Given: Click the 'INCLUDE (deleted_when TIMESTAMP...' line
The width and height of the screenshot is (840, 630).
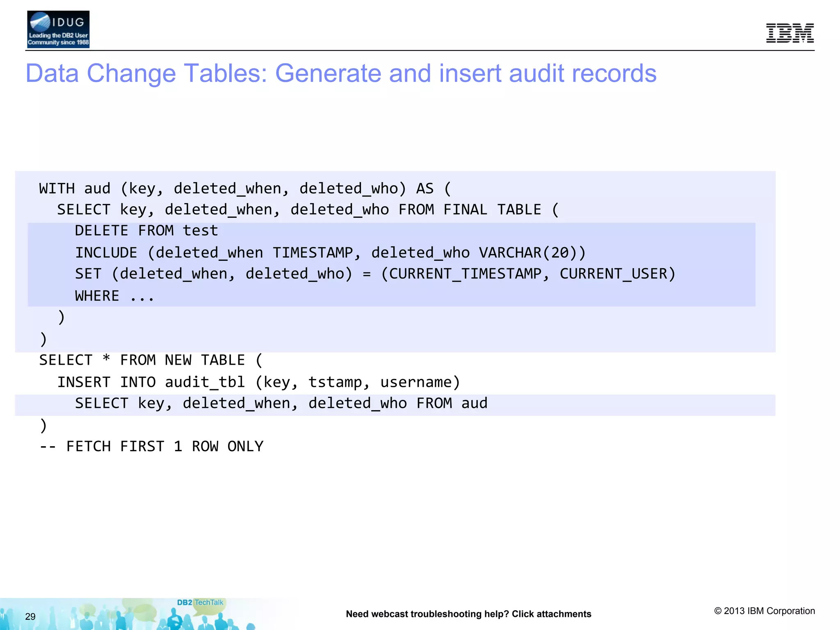Looking at the screenshot, I should click(331, 253).
